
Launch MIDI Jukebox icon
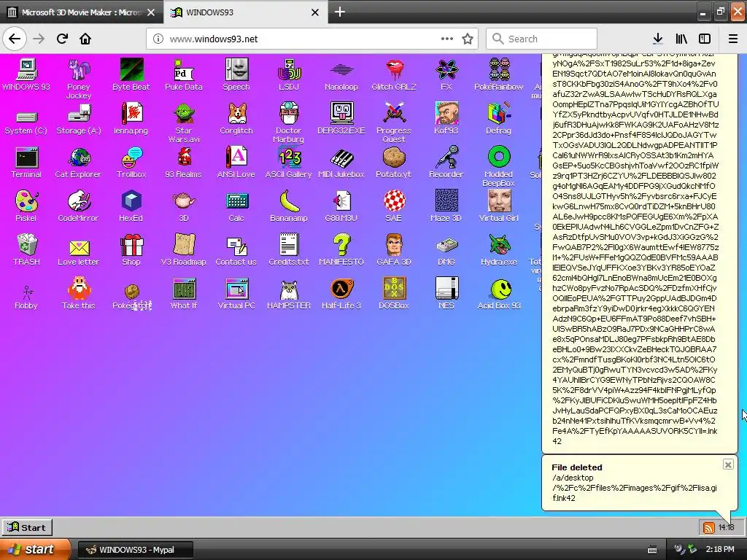(341, 157)
